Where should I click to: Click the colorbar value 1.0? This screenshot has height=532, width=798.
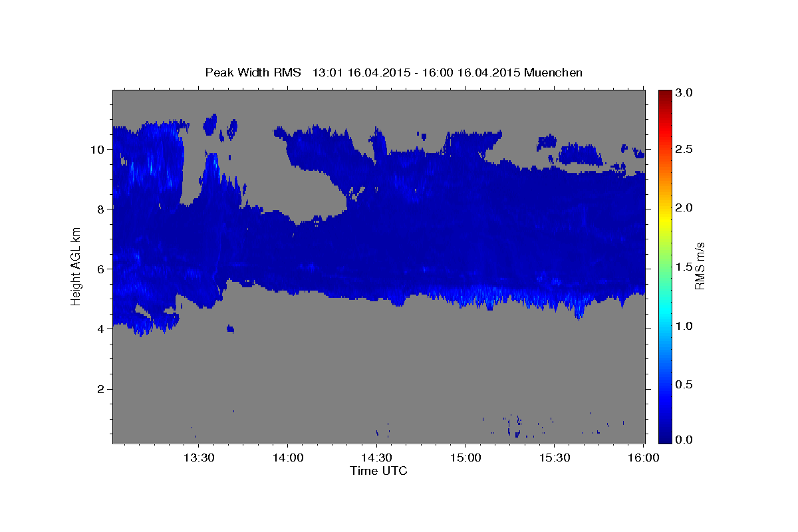684,326
